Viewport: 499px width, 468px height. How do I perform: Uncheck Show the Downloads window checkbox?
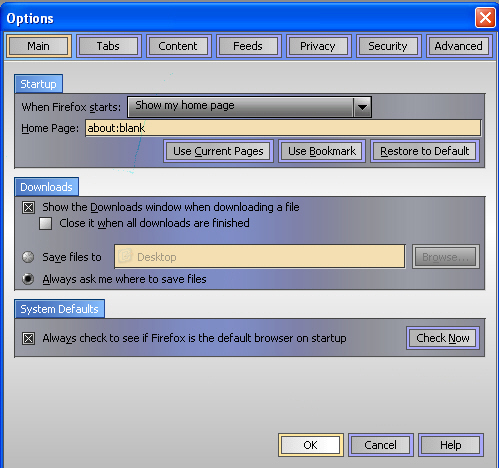coord(28,208)
